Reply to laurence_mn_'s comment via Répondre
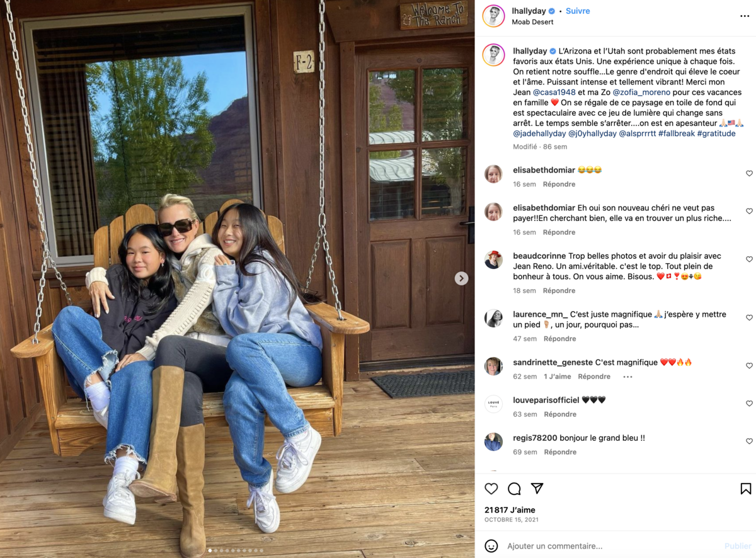The height and width of the screenshot is (558, 756). click(559, 339)
